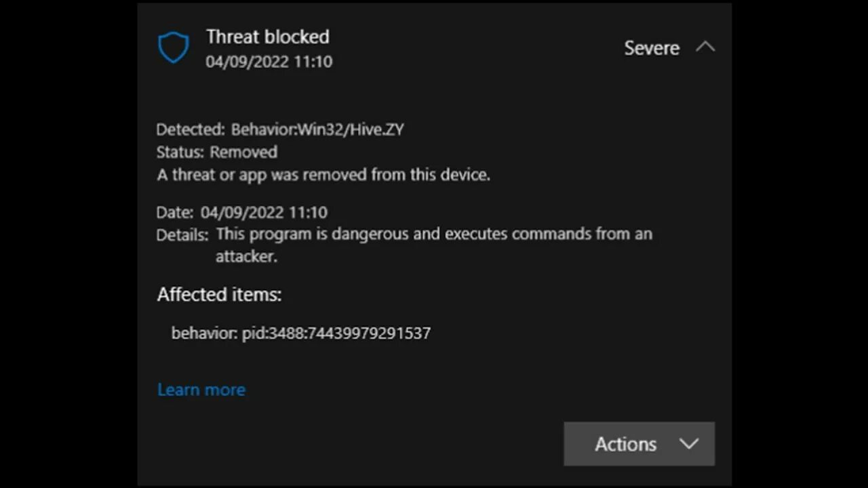The width and height of the screenshot is (868, 488).
Task: Select the Behavior:Win32/Hive.ZY threat name
Action: [317, 129]
